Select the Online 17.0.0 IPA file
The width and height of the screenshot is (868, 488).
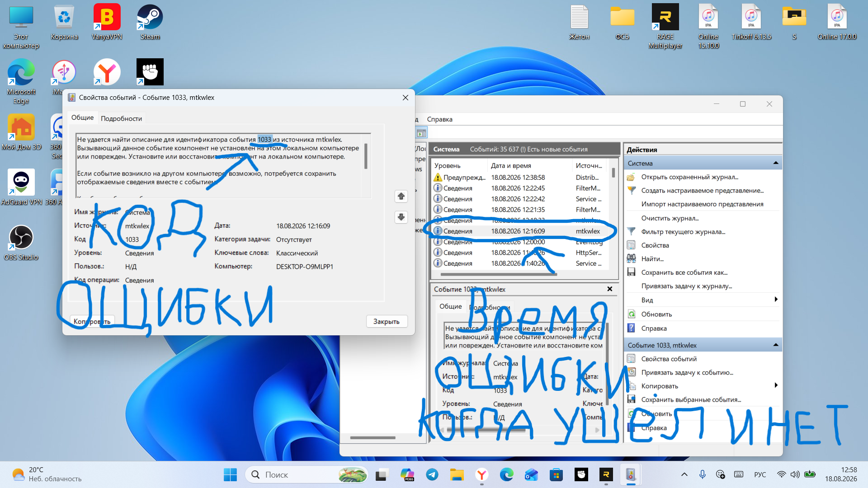(x=837, y=22)
